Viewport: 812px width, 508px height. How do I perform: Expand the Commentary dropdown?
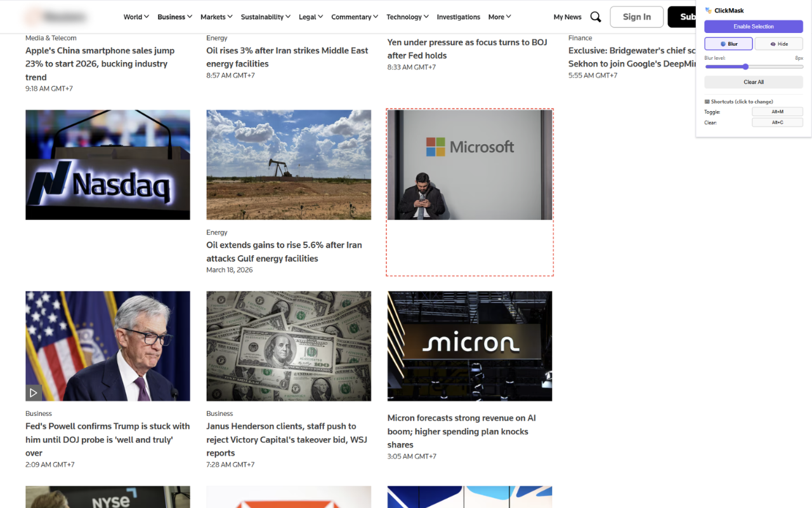coord(355,17)
